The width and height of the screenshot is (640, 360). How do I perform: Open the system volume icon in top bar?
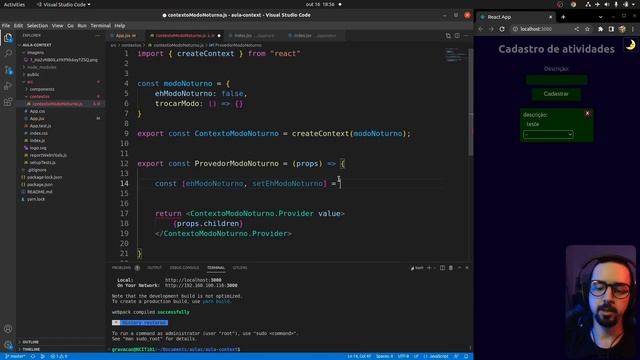coord(607,4)
